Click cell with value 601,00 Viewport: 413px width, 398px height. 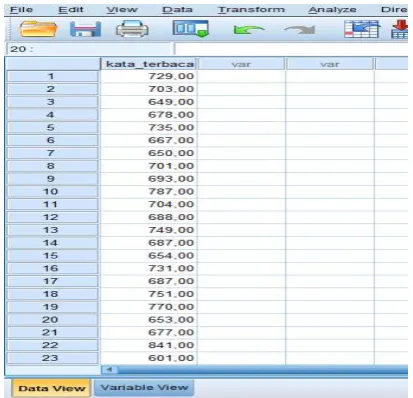tap(149, 358)
